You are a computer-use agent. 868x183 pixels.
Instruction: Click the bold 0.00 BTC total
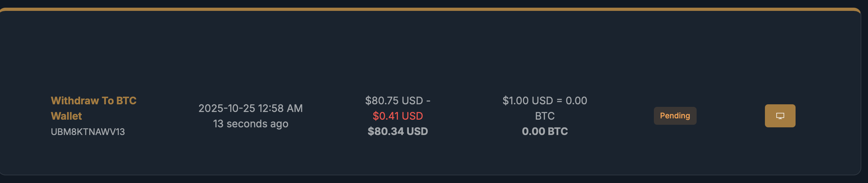(544, 131)
